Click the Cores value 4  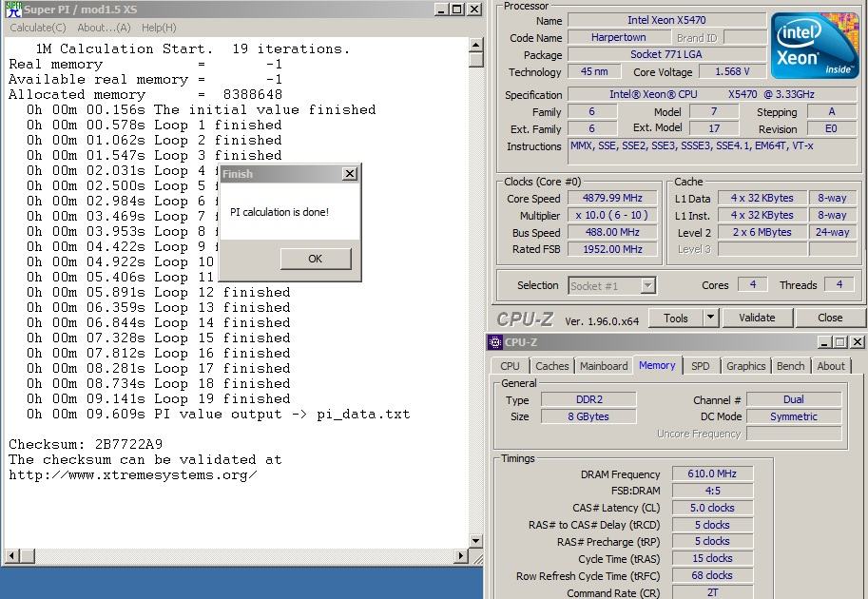click(753, 284)
